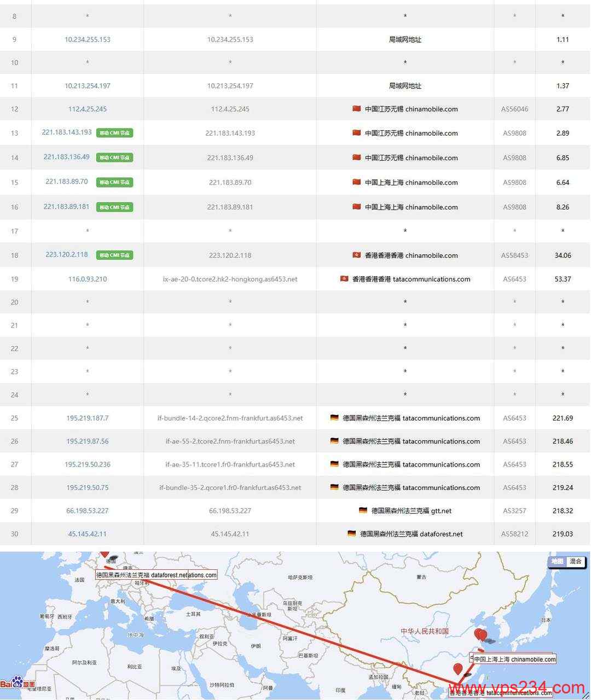Click AS58453 in hop 18 row
Screen dimensions: 591x700
(515, 255)
